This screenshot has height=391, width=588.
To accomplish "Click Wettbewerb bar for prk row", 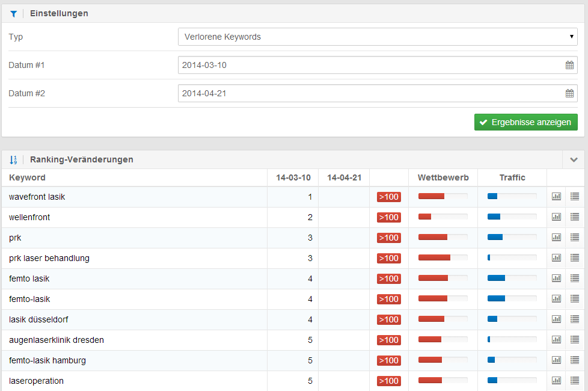I will (x=443, y=238).
